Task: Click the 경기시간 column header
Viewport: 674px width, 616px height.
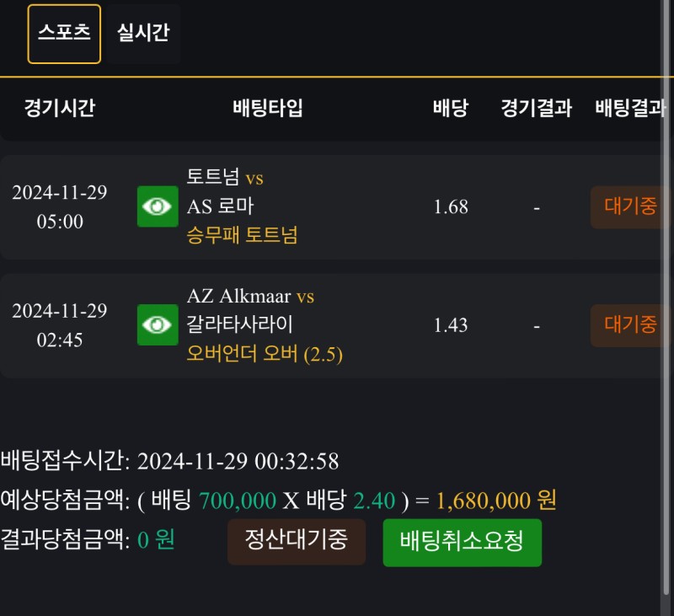Action: point(59,108)
